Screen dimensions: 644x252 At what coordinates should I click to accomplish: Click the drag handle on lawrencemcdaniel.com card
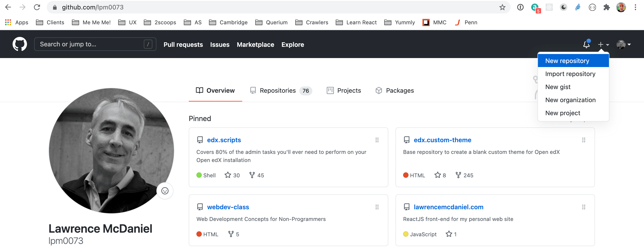584,207
